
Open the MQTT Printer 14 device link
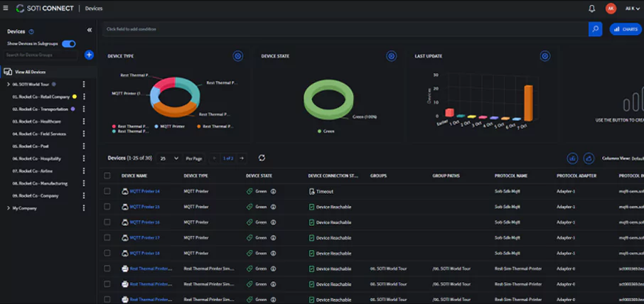click(x=144, y=191)
